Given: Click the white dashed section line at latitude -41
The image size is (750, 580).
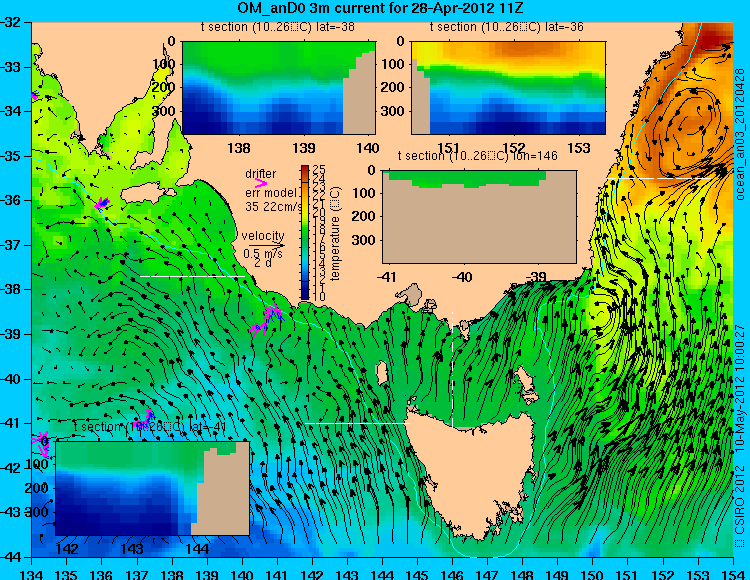Looking at the screenshot, I should [x=357, y=423].
